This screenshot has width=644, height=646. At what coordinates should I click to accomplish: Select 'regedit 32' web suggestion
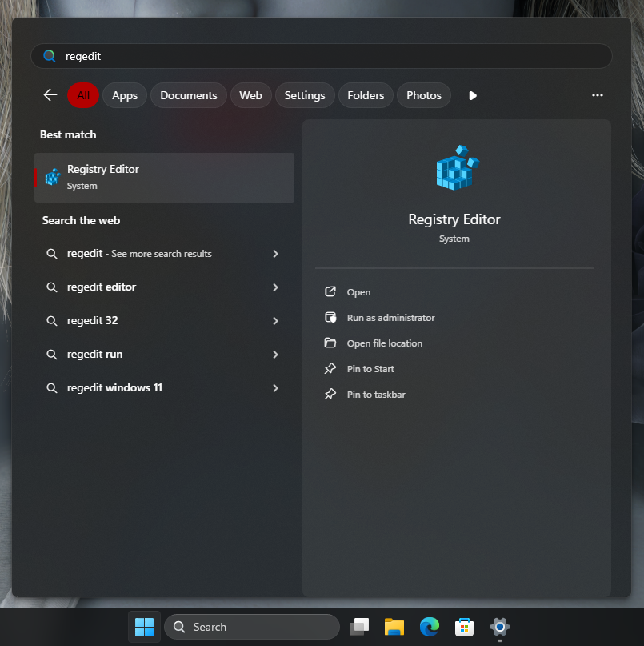(164, 320)
